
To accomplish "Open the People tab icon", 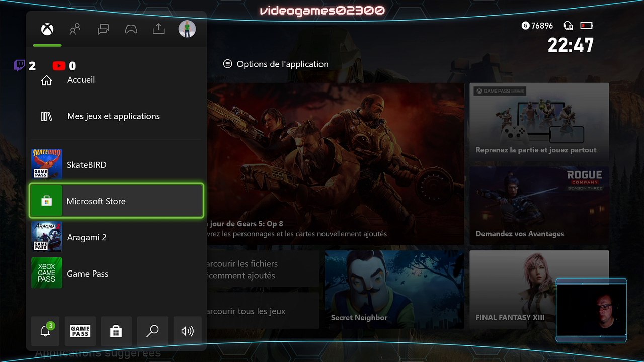I will pos(75,29).
